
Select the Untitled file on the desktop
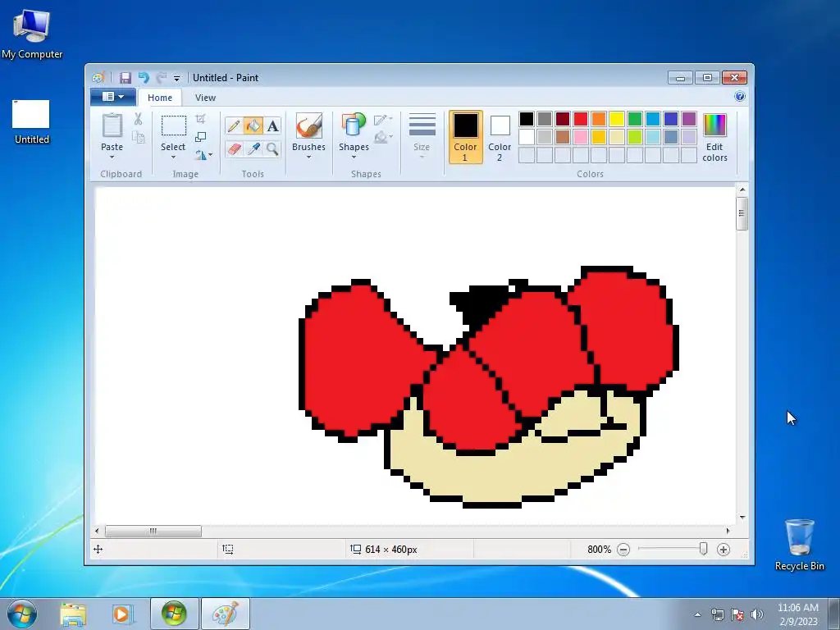click(32, 122)
